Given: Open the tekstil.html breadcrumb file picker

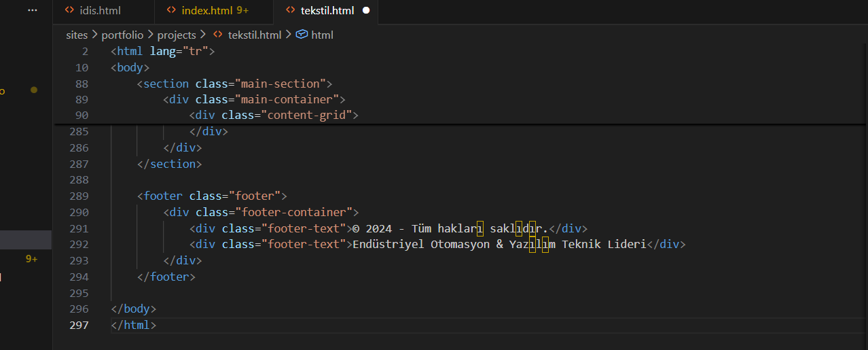Looking at the screenshot, I should click(x=254, y=35).
